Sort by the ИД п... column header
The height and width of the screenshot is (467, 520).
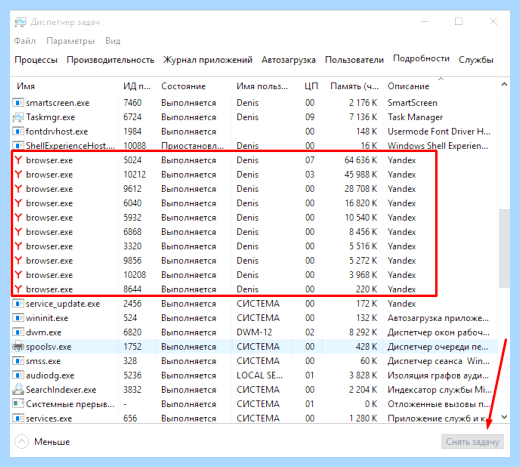coord(137,86)
